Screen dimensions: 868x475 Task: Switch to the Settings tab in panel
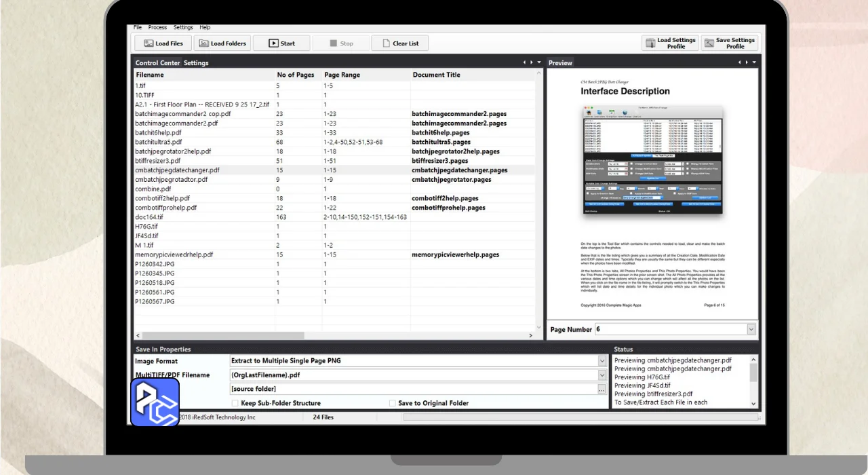196,63
